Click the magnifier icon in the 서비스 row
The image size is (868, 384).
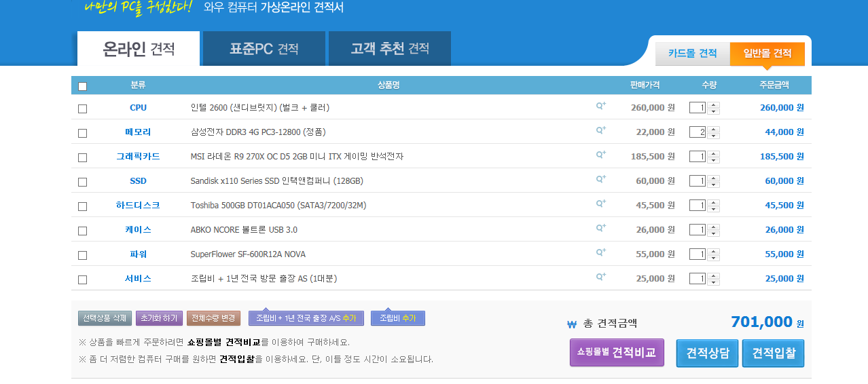coord(600,277)
